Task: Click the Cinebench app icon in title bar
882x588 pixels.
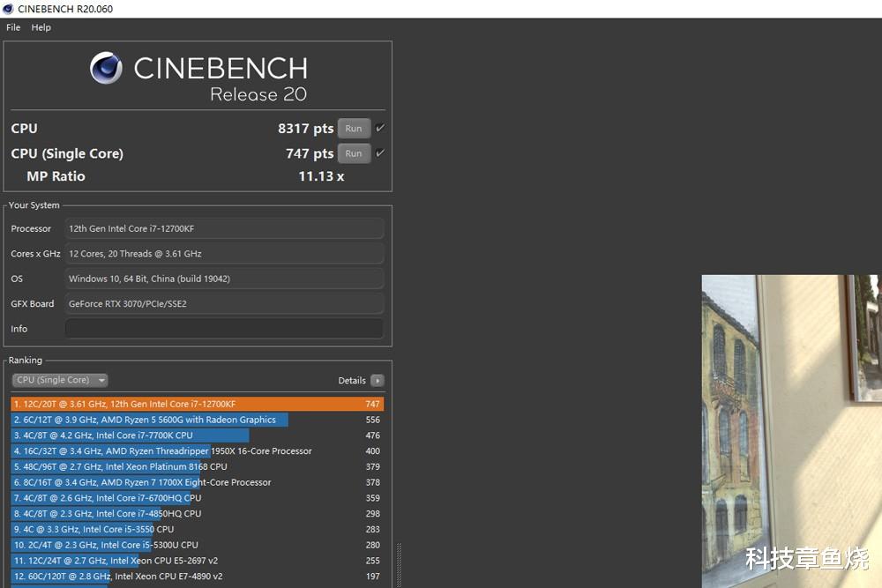Action: click(x=8, y=9)
